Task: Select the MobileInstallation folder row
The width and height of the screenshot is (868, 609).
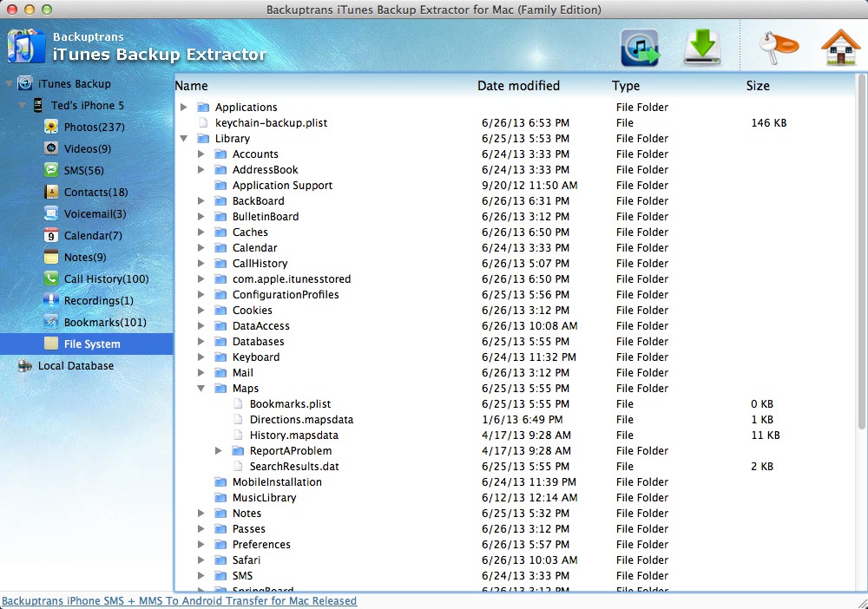Action: coord(515,481)
